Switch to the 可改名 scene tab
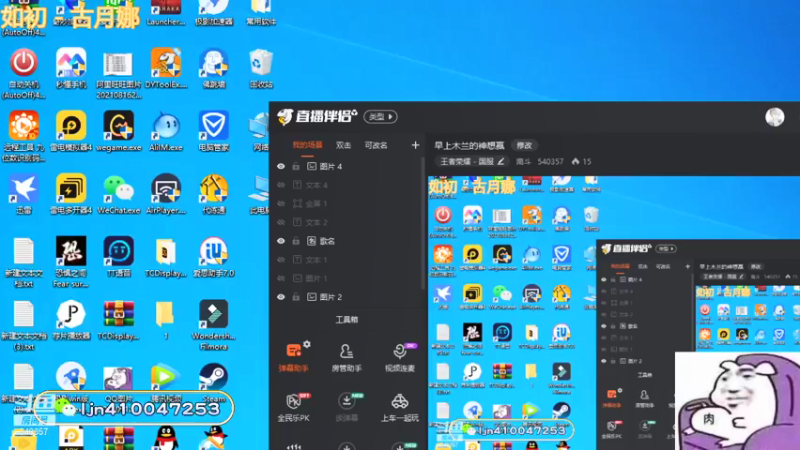The height and width of the screenshot is (450, 800). (x=376, y=145)
